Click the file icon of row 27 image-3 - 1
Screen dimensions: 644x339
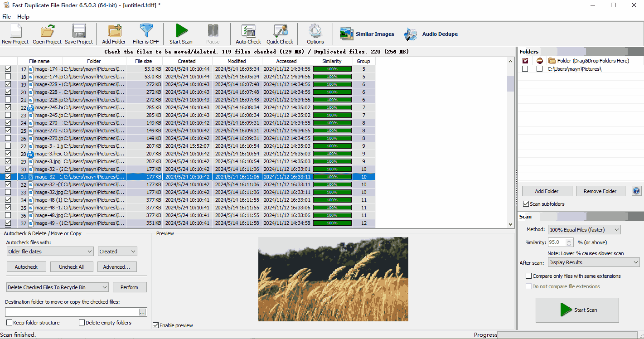[31, 146]
